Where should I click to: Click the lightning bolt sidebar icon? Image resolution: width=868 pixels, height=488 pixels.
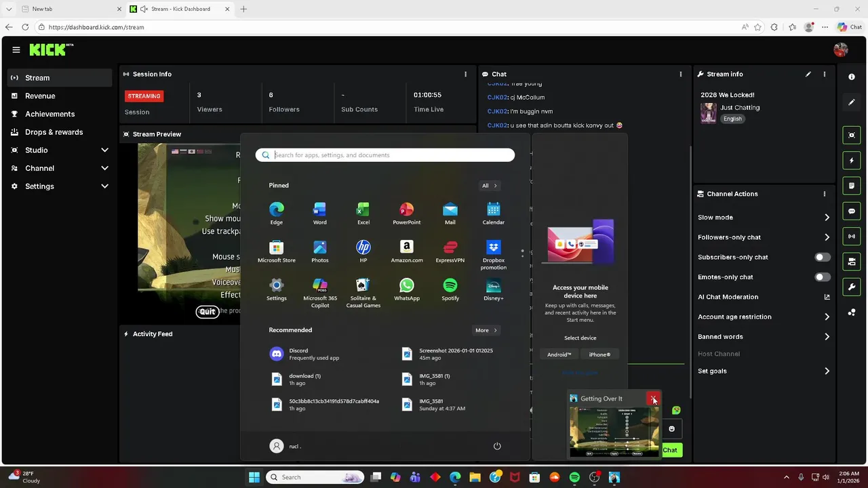852,161
